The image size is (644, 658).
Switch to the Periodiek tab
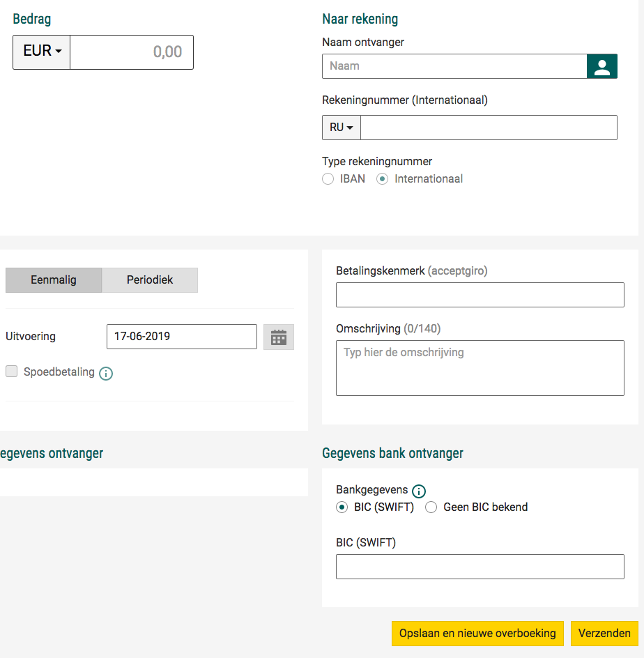tap(150, 280)
